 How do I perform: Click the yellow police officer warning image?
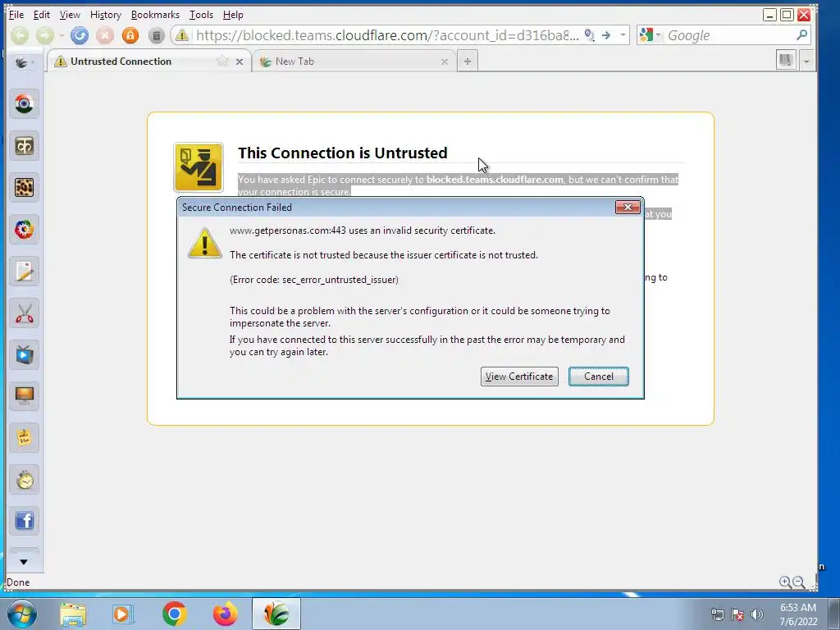[199, 167]
